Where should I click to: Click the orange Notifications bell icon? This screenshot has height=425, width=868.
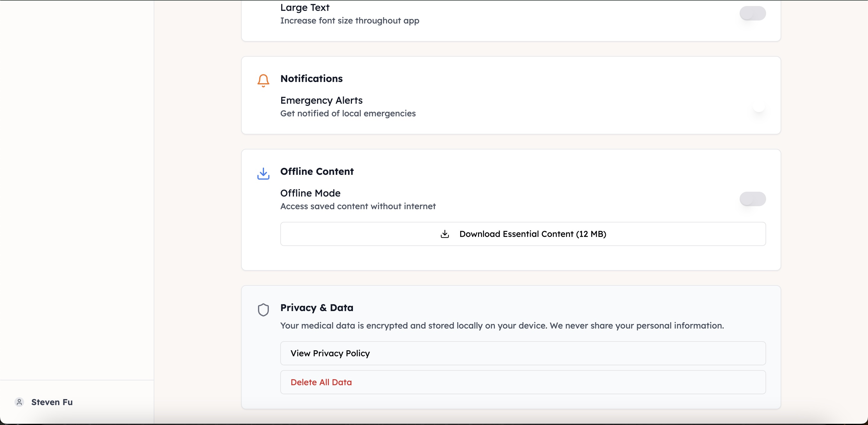pyautogui.click(x=263, y=80)
